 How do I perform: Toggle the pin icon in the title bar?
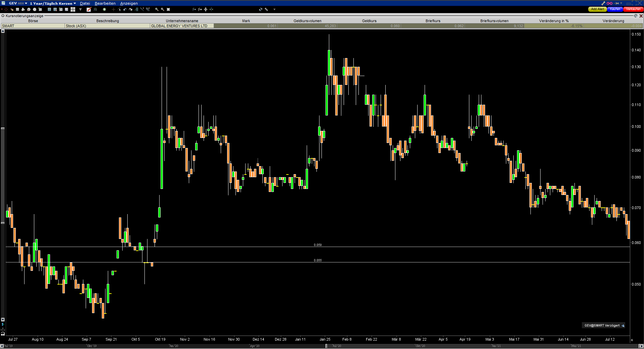click(617, 3)
